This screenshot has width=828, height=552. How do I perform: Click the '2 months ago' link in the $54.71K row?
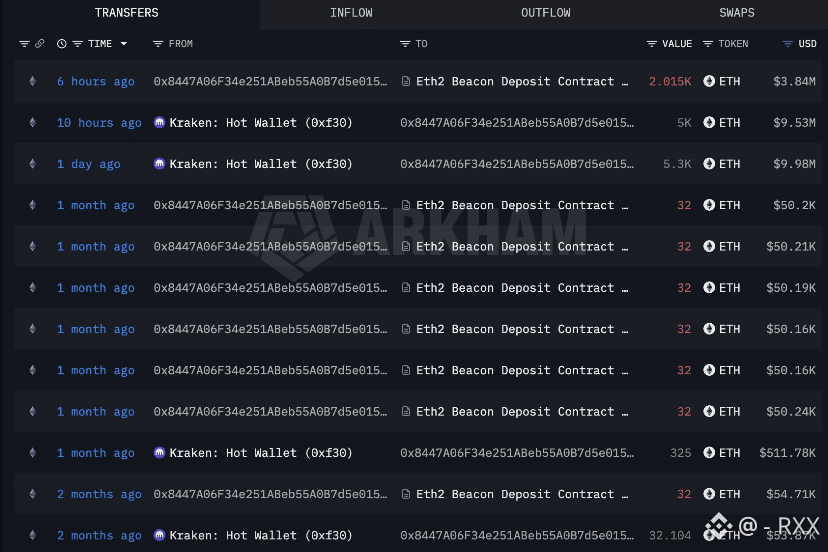point(99,494)
